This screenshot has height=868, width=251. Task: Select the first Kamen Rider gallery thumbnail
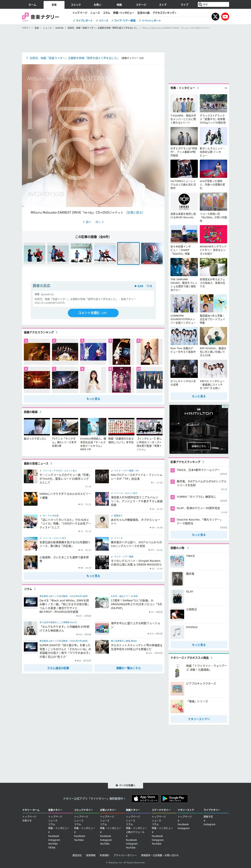tap(35, 253)
